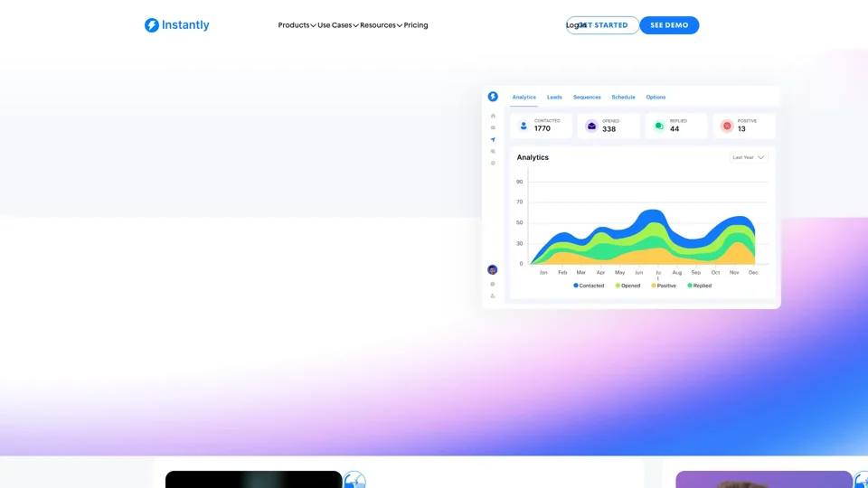Click the person icon on Contacted card
868x488 pixels.
point(524,126)
